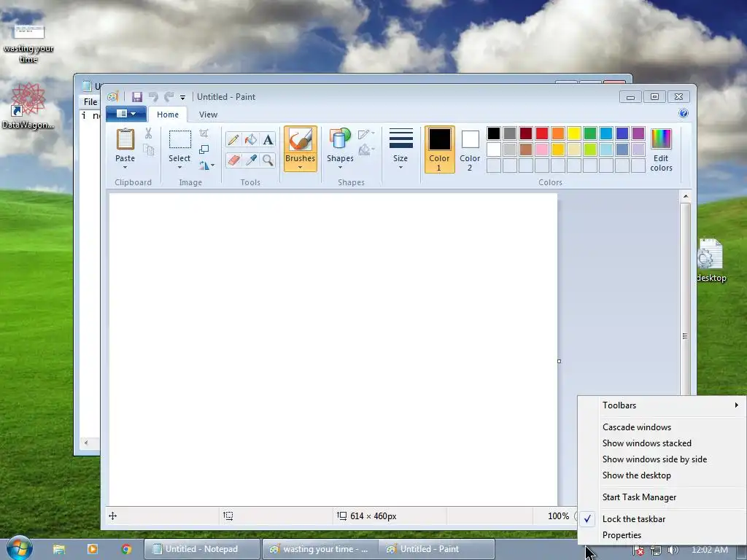Select the Pencil tool
747x560 pixels.
[x=233, y=139]
